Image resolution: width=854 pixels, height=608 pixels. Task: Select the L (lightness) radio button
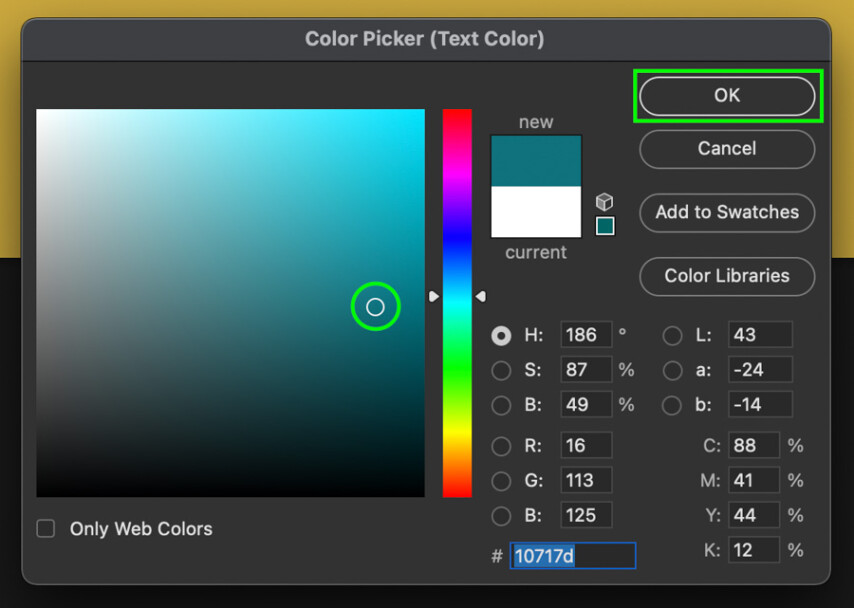(671, 336)
